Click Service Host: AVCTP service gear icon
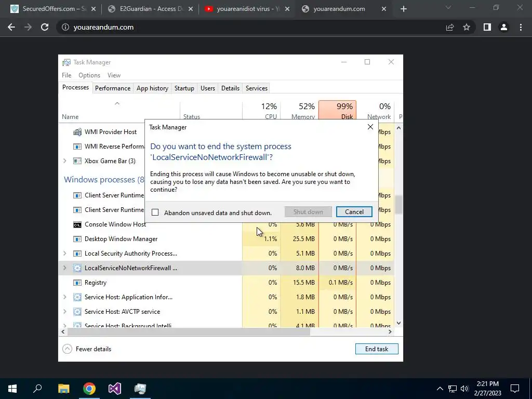 click(77, 312)
